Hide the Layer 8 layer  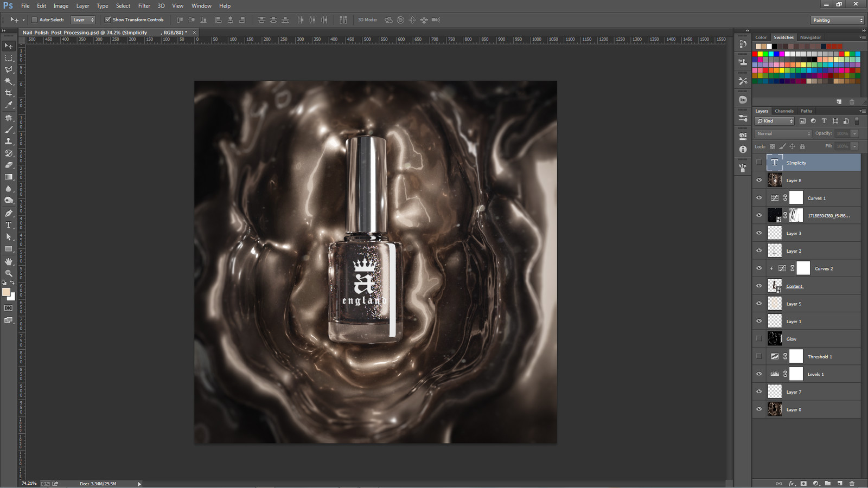pos(759,180)
